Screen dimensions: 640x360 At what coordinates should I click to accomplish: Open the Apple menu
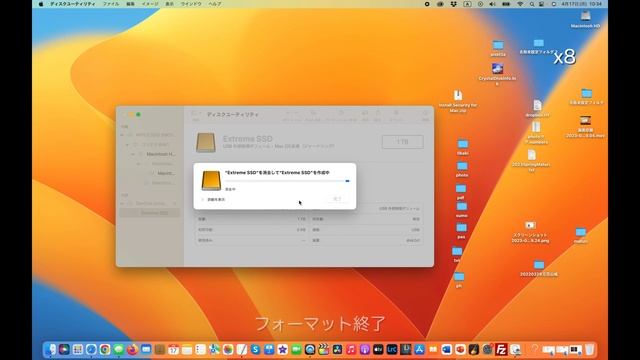coord(41,4)
